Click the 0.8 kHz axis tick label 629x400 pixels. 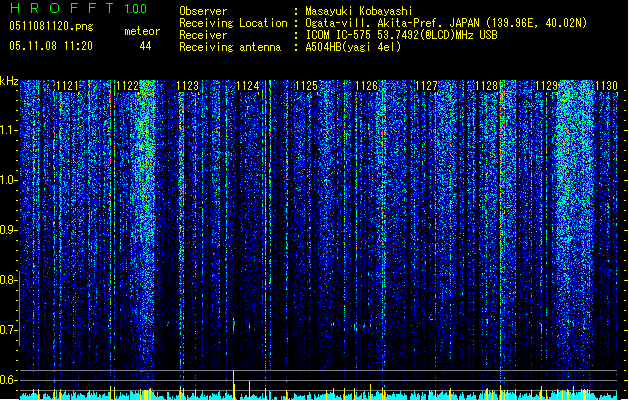click(8, 280)
